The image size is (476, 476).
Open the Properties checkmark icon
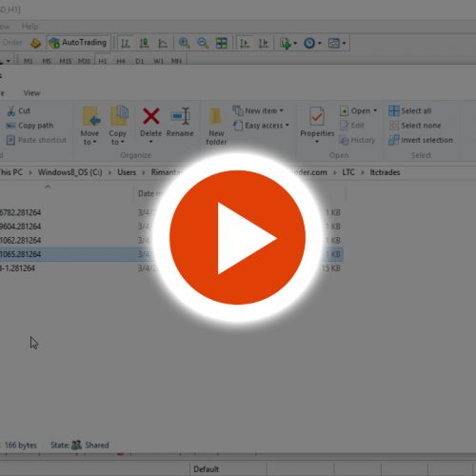tap(317, 116)
